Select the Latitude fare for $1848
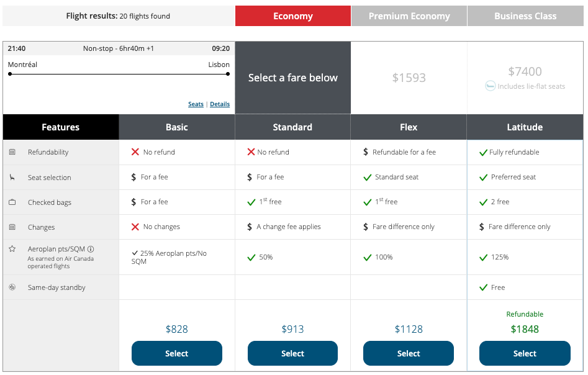Screen dimensions: 588x375 coord(525,353)
